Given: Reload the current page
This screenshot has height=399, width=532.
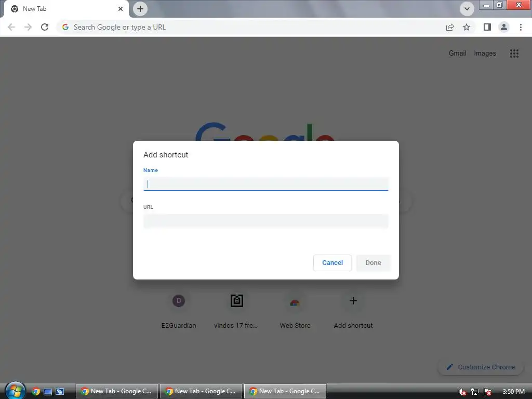Looking at the screenshot, I should pyautogui.click(x=45, y=27).
